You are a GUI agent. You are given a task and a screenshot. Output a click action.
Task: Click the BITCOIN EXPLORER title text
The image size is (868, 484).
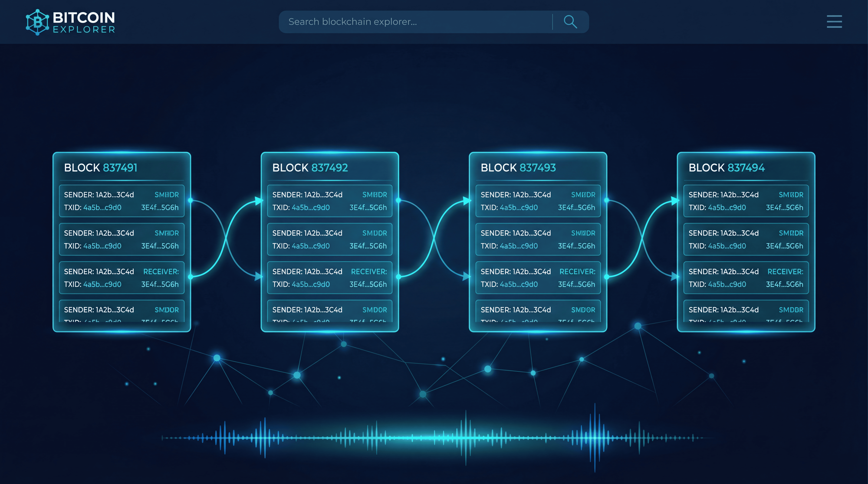click(x=84, y=22)
